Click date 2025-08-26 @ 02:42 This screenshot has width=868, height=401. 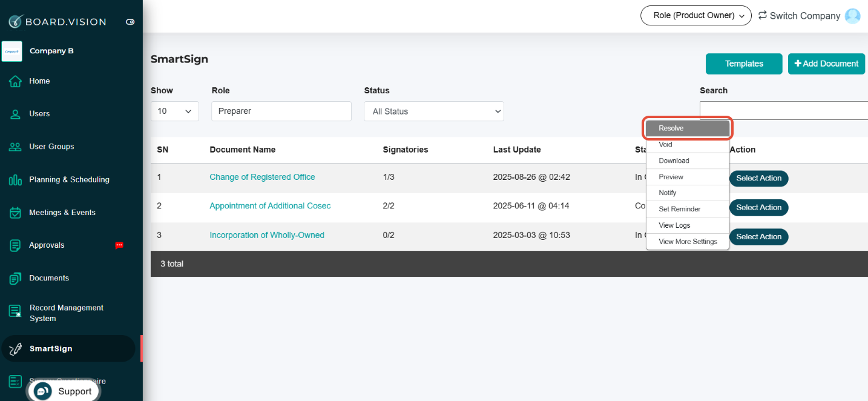point(531,177)
